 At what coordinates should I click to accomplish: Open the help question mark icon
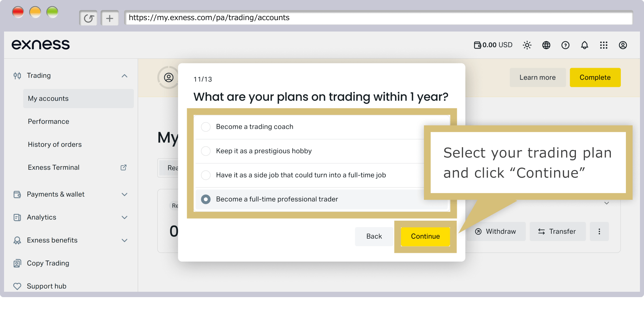[x=565, y=45]
